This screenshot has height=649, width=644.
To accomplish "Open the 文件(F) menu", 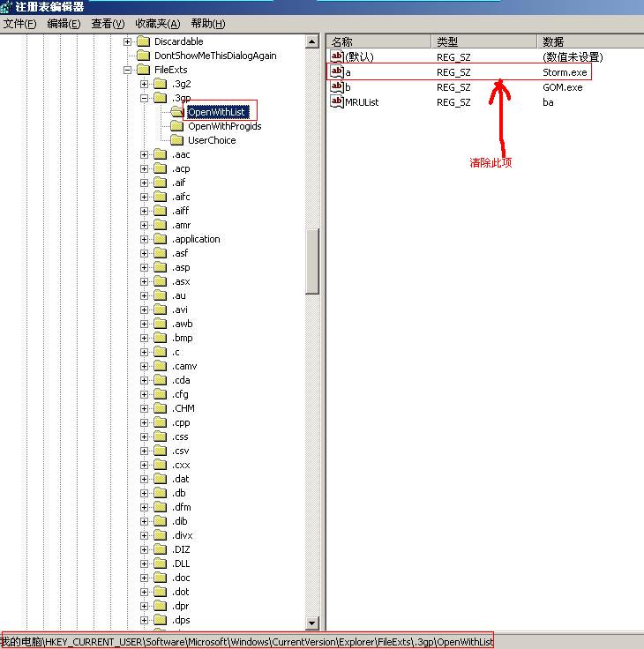I will point(20,24).
